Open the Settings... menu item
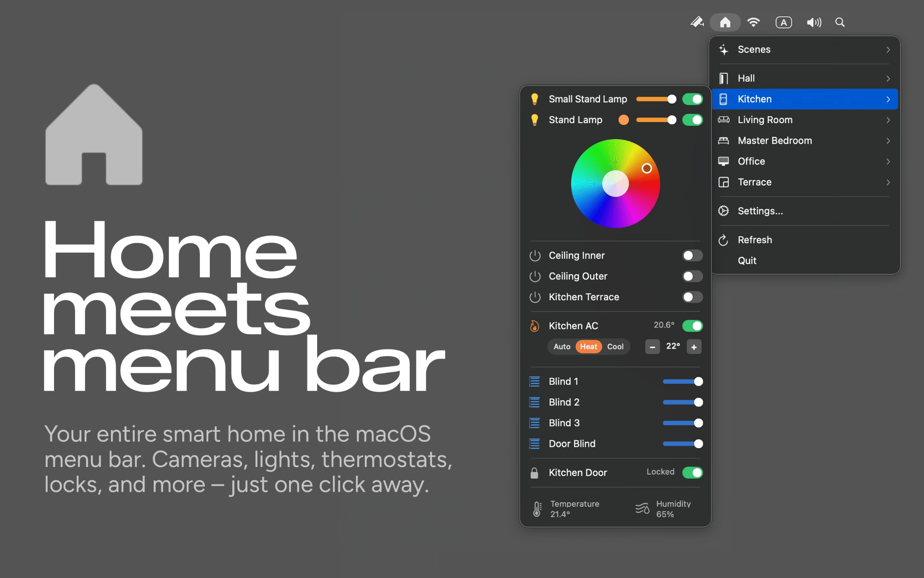This screenshot has height=578, width=924. 760,211
